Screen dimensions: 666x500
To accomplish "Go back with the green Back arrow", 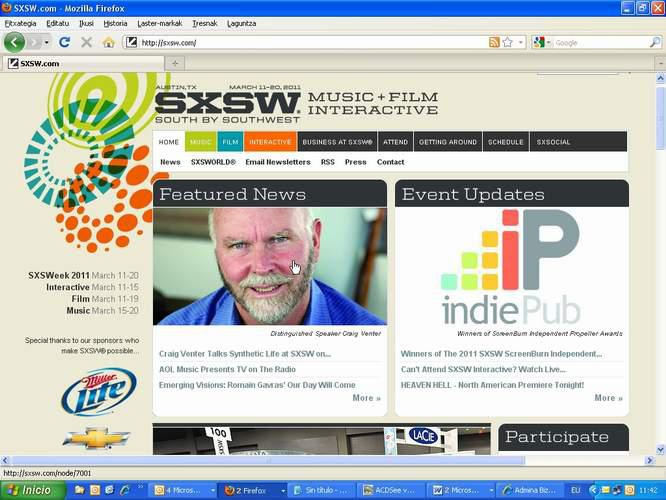I will (x=14, y=42).
